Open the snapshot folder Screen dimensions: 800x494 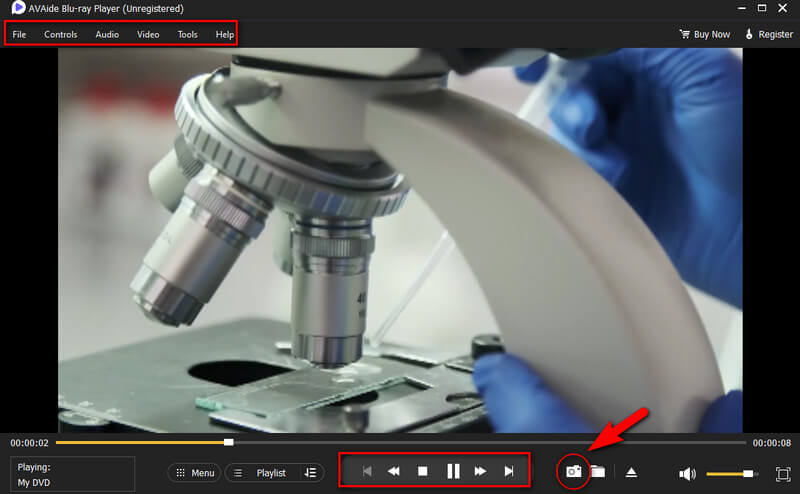coord(598,472)
